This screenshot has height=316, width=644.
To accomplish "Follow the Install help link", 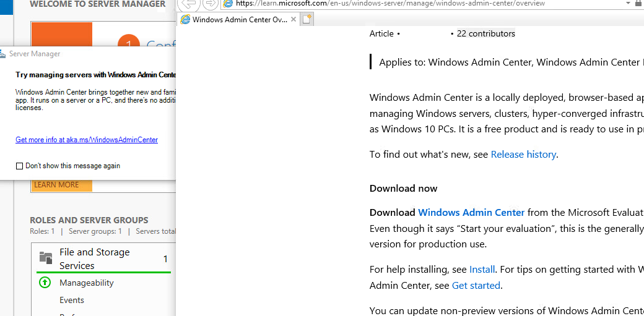I will pos(482,270).
